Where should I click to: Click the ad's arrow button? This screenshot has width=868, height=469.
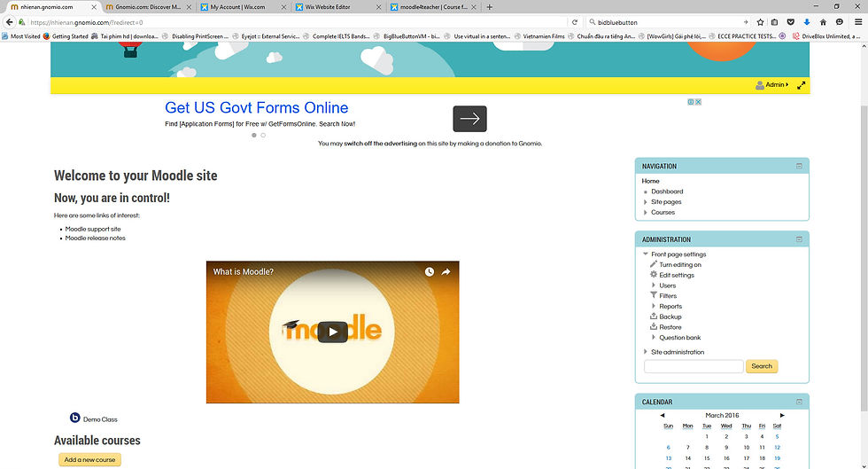pos(469,119)
